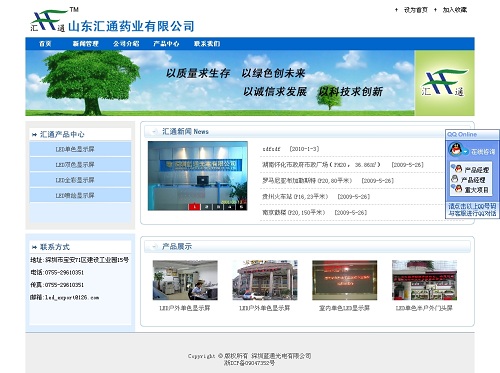
Task: Click the 加入收藏 link at top right
Action: (x=455, y=10)
